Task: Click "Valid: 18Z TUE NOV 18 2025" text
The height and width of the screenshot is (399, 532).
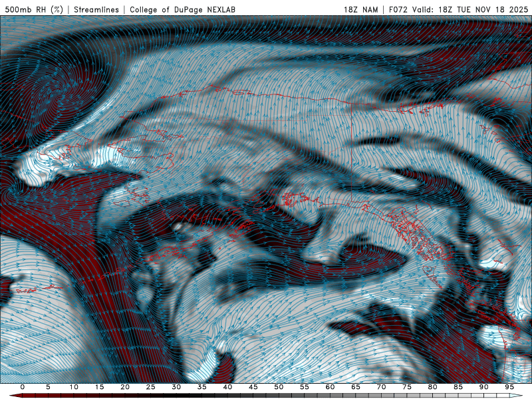Action: (470, 9)
